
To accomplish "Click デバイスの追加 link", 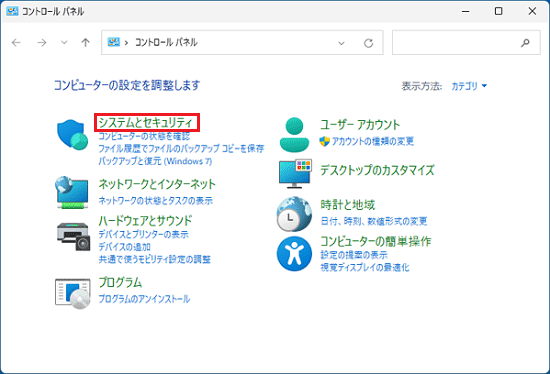I will point(125,247).
